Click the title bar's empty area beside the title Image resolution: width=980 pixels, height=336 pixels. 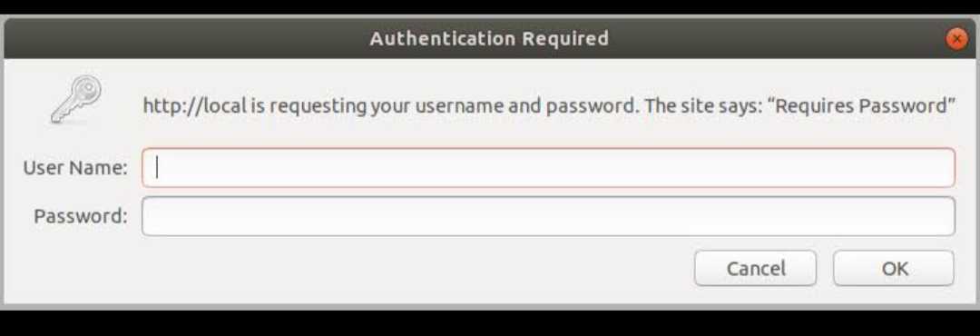[x=188, y=39]
